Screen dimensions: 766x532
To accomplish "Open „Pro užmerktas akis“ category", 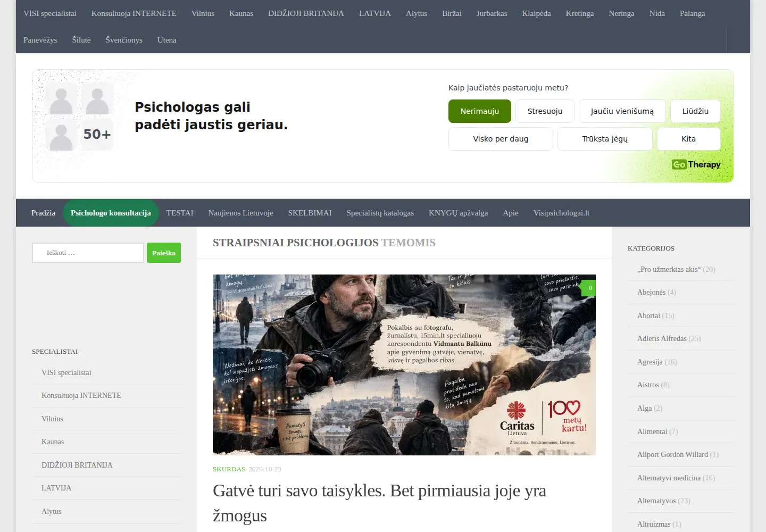I will tap(669, 269).
